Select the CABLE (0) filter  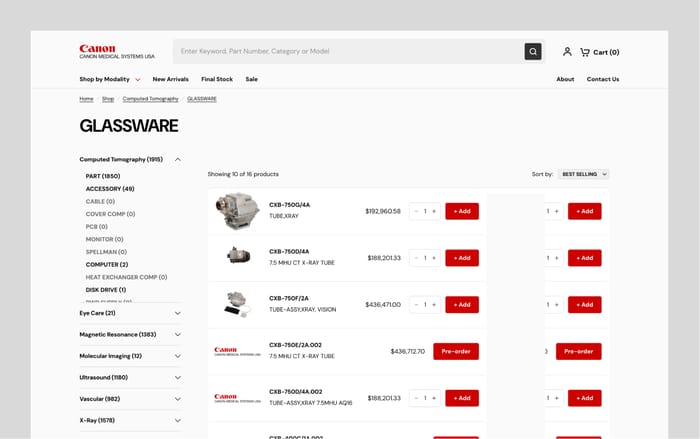[x=100, y=201]
